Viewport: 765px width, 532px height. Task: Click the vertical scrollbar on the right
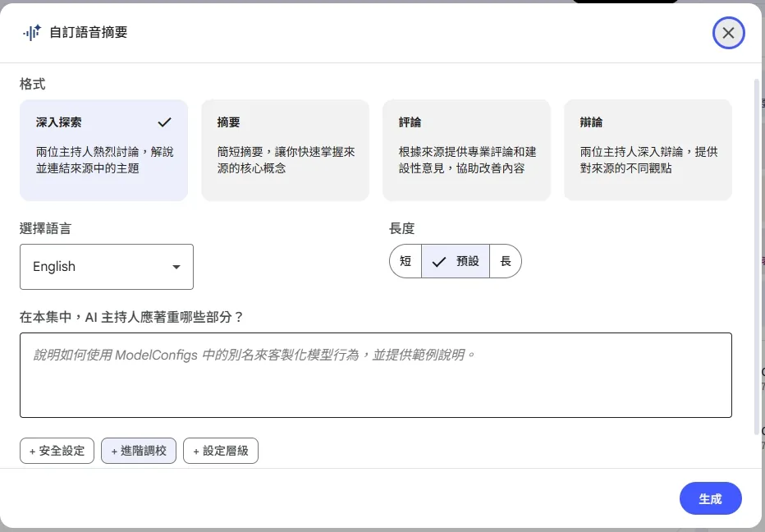(757, 246)
